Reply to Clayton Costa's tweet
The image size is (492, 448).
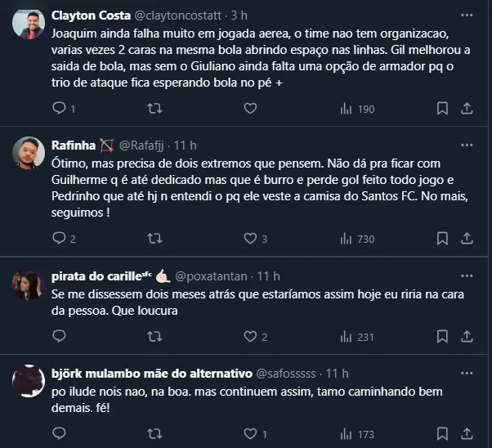[59, 109]
